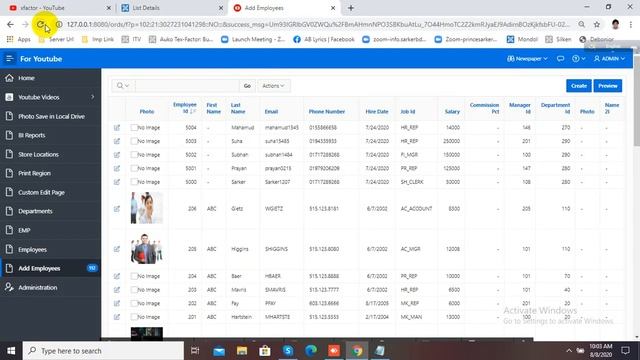Screen dimensions: 640x360
Task: Open the Actions menu
Action: coord(273,86)
